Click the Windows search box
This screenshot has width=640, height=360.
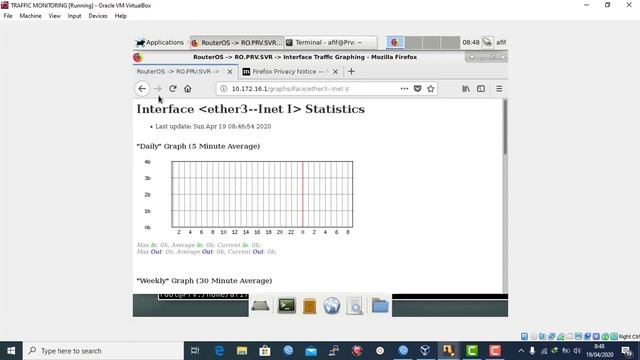[103, 351]
